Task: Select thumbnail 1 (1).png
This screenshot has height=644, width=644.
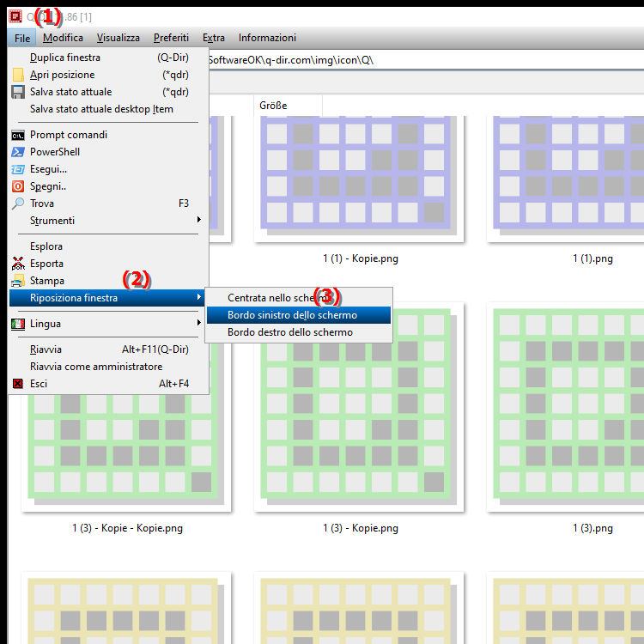Action: pyautogui.click(x=565, y=179)
